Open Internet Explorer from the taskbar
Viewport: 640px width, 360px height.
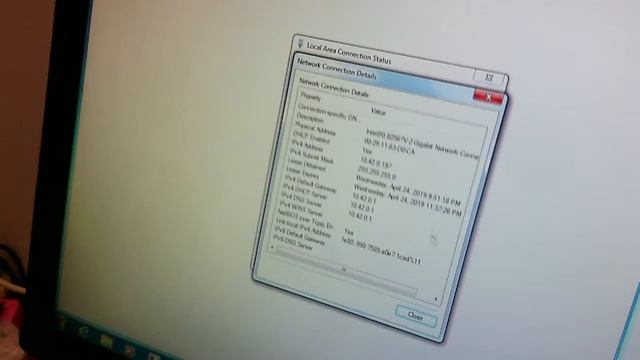(84, 332)
